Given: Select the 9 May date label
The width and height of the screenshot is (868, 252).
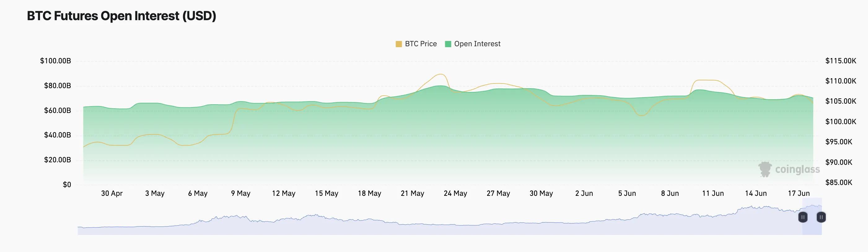Looking at the screenshot, I should (241, 193).
